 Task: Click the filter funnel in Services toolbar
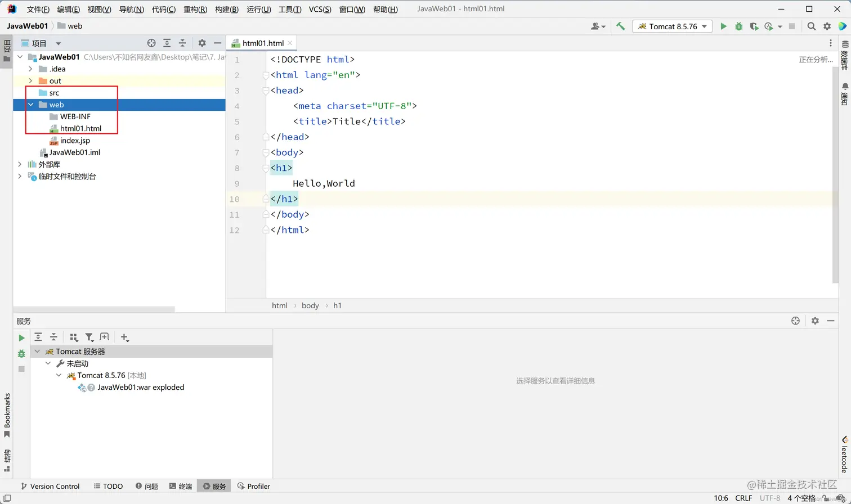point(89,337)
